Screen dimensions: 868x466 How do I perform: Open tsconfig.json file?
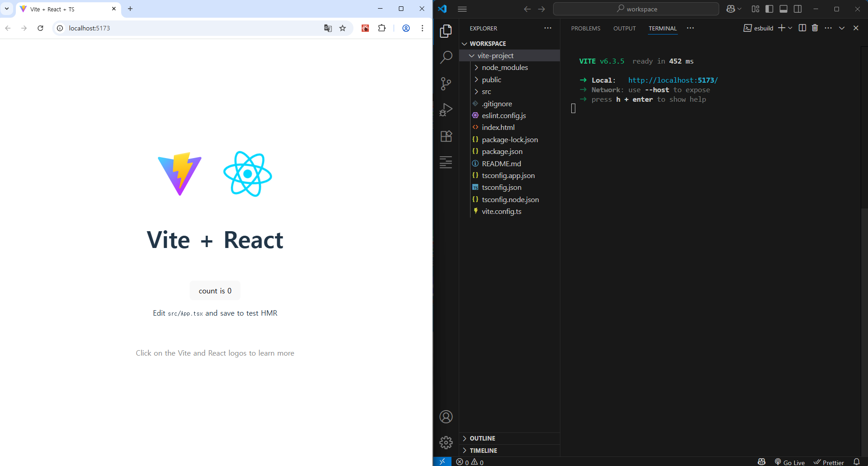(x=510, y=187)
